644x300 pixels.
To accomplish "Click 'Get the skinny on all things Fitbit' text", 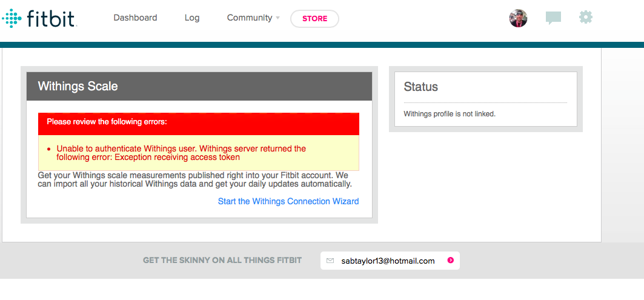I will [x=222, y=261].
